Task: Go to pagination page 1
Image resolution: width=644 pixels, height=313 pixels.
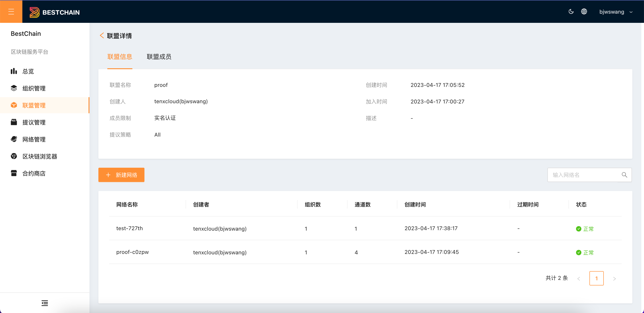Action: 597,278
